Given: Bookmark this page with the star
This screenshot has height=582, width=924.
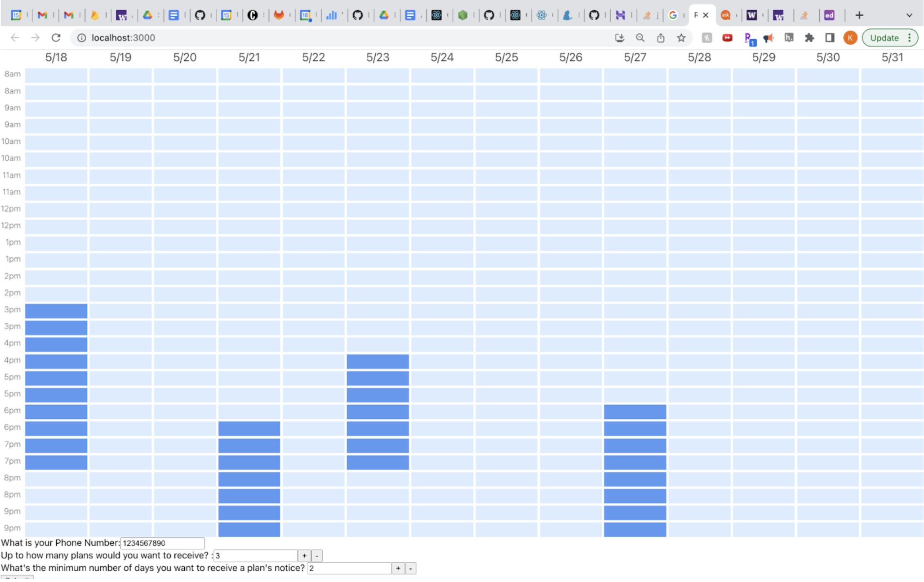Looking at the screenshot, I should 681,38.
